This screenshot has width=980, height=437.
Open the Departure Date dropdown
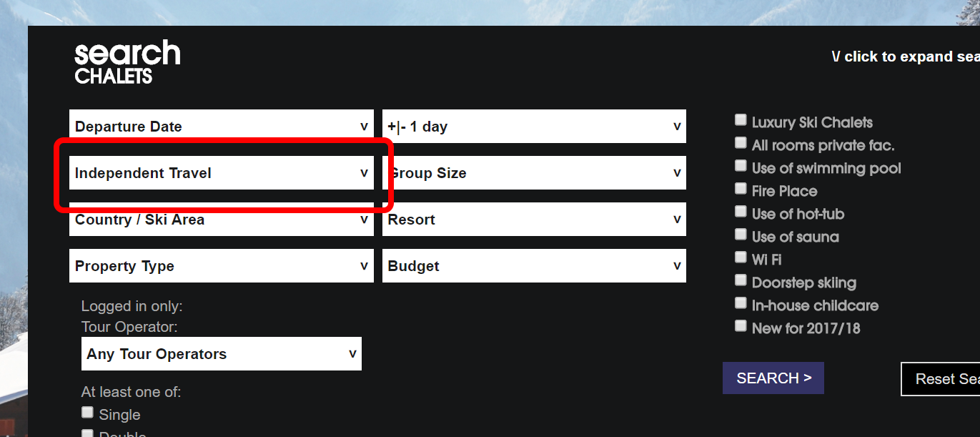[221, 127]
